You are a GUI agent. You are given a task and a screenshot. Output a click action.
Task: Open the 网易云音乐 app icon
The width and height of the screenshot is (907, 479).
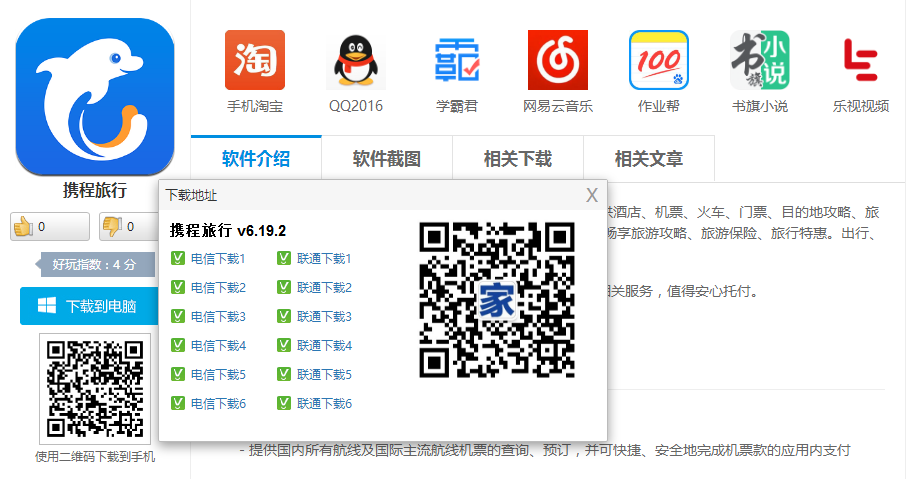point(558,60)
